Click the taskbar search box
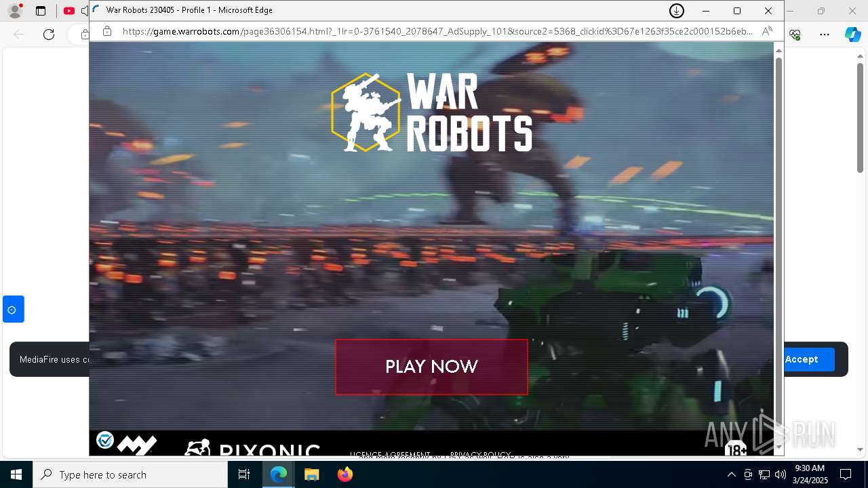 (130, 474)
